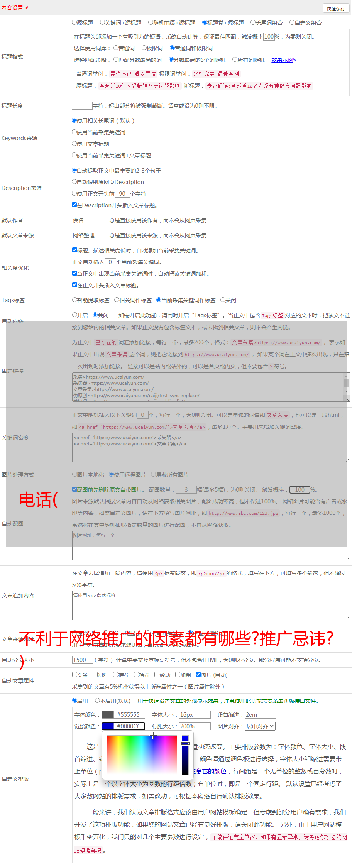Check the 滚动 article attribute
The width and height of the screenshot is (352, 868).
[x=157, y=675]
